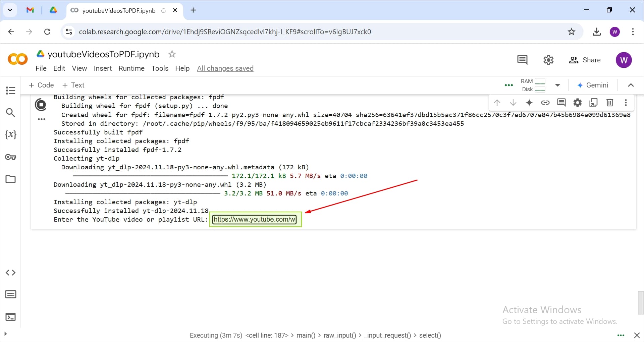644x342 pixels.
Task: Click the YouTube URL input field
Action: pyautogui.click(x=255, y=219)
